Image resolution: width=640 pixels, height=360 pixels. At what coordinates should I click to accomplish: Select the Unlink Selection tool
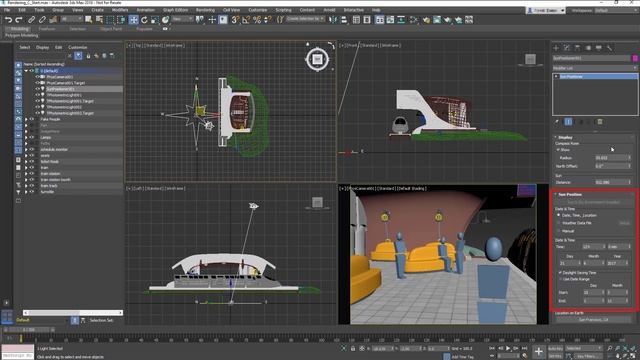click(x=42, y=20)
